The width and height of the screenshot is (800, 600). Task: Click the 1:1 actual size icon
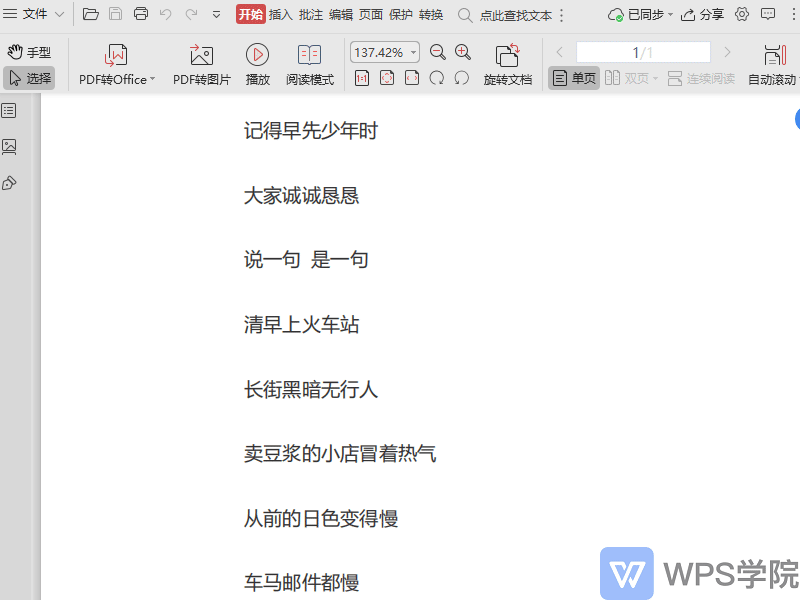tap(362, 77)
